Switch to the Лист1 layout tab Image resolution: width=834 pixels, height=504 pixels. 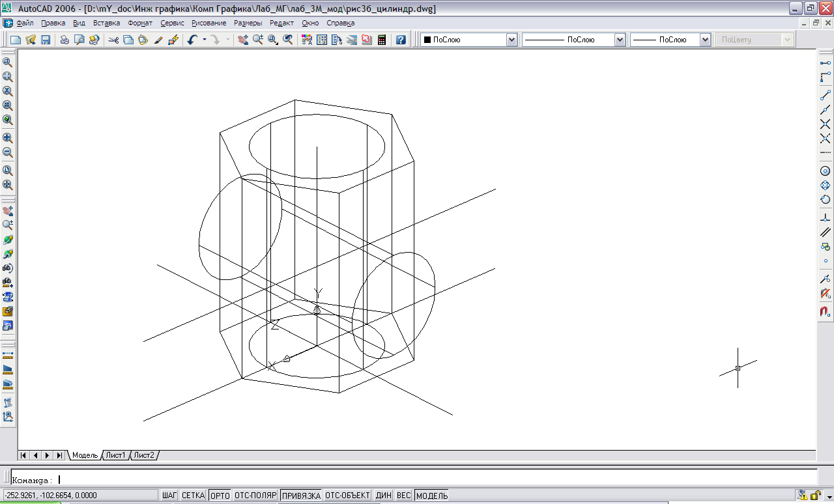coord(116,455)
